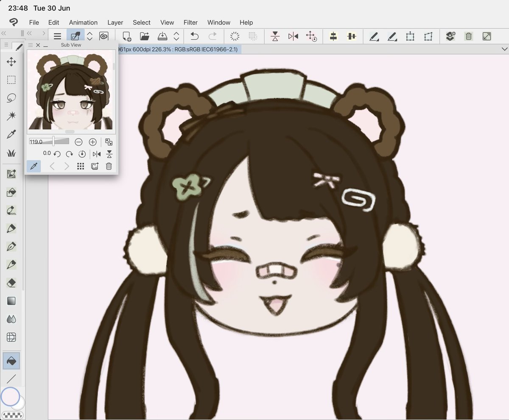Select the Blend water-drops tool
The image size is (509, 420).
[x=11, y=319]
